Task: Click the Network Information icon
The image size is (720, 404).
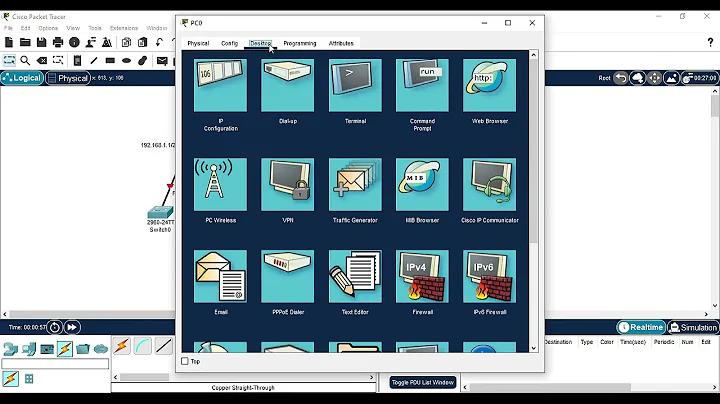Action: click(74, 42)
